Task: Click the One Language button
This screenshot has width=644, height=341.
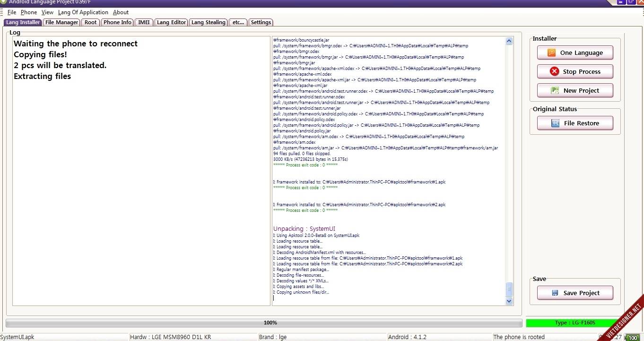Action: coord(575,52)
